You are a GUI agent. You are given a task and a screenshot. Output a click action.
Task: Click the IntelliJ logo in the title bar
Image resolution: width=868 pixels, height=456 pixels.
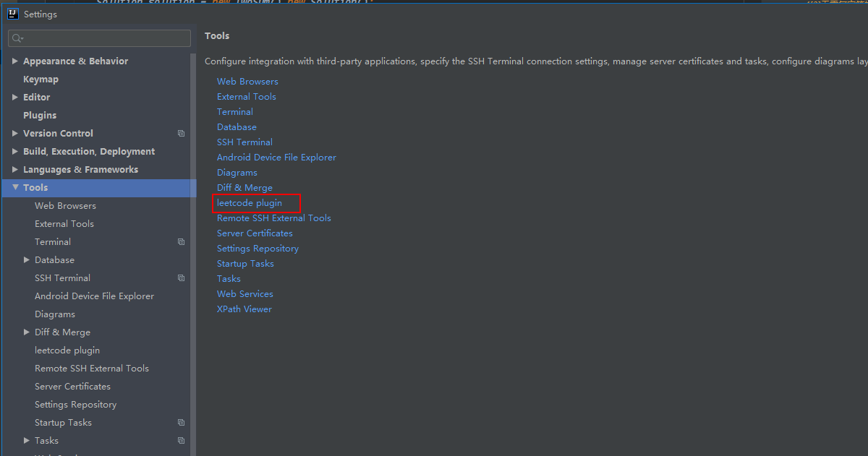point(12,14)
